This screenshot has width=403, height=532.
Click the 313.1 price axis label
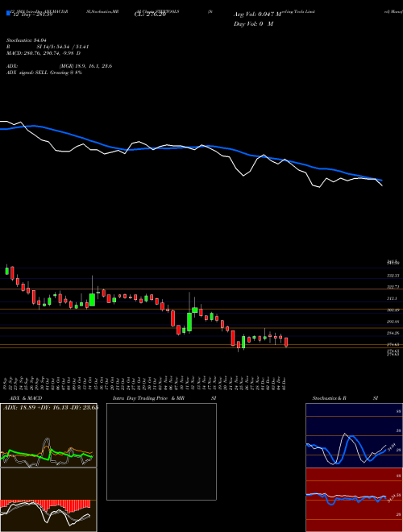(x=392, y=298)
